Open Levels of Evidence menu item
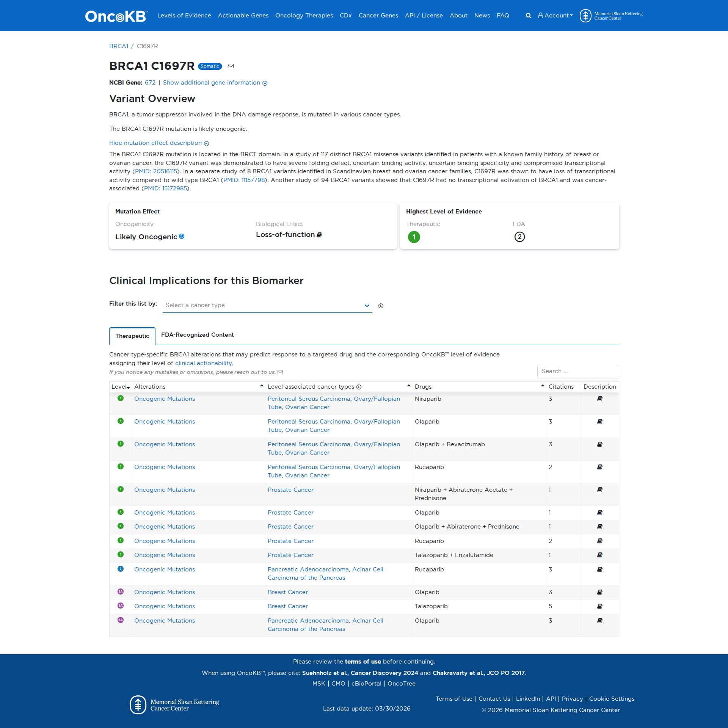This screenshot has width=728, height=728. click(x=184, y=16)
